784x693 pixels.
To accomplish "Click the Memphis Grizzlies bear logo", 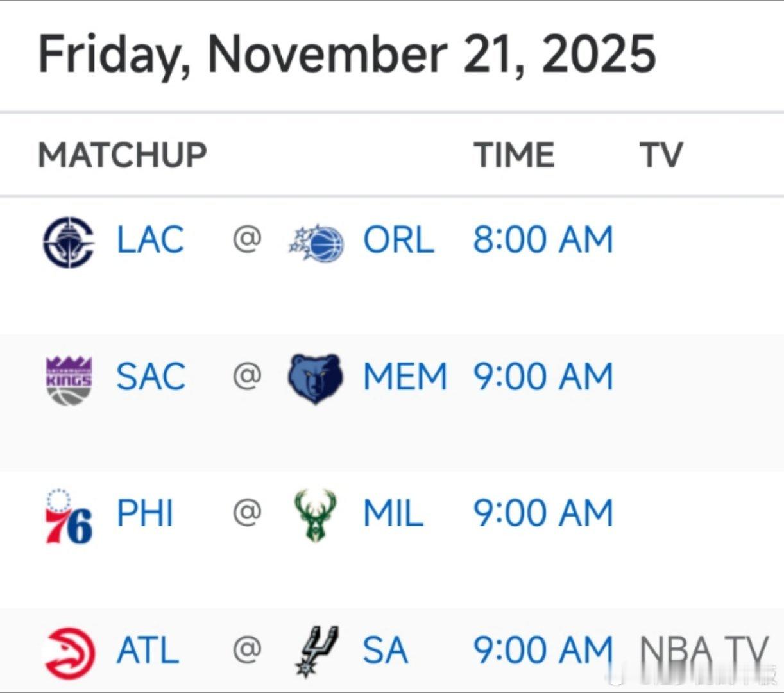I will tap(314, 379).
